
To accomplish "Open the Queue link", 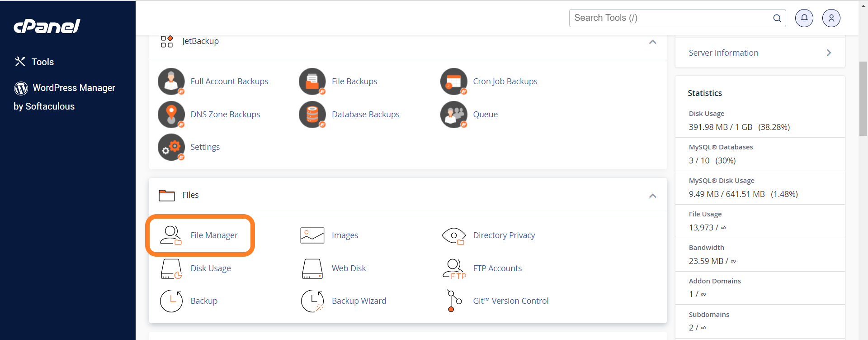I will [x=486, y=115].
